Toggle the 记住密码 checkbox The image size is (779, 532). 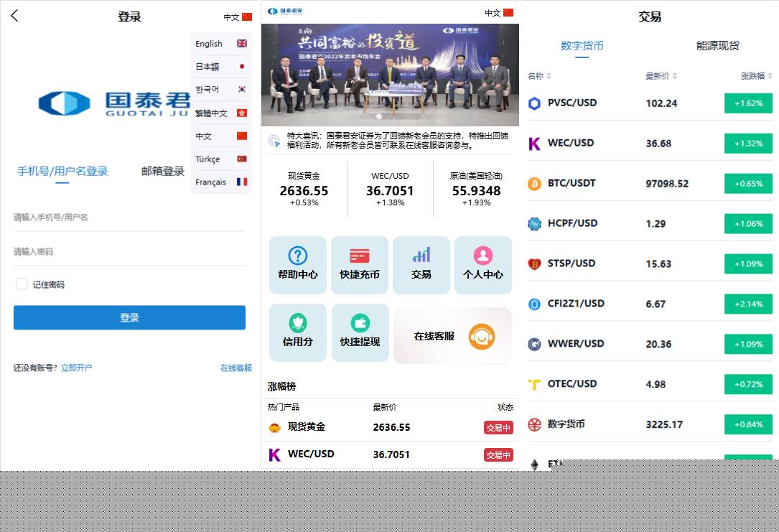click(22, 284)
